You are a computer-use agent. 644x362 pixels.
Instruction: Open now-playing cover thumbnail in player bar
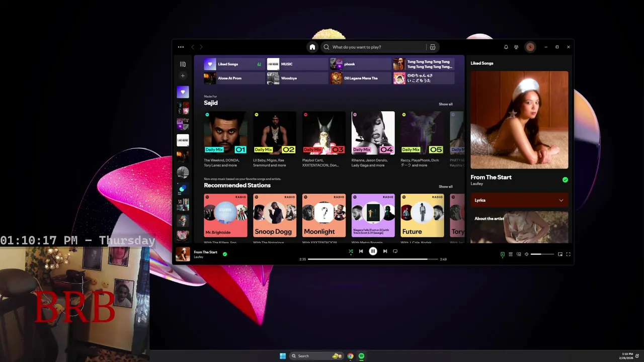pos(183,254)
